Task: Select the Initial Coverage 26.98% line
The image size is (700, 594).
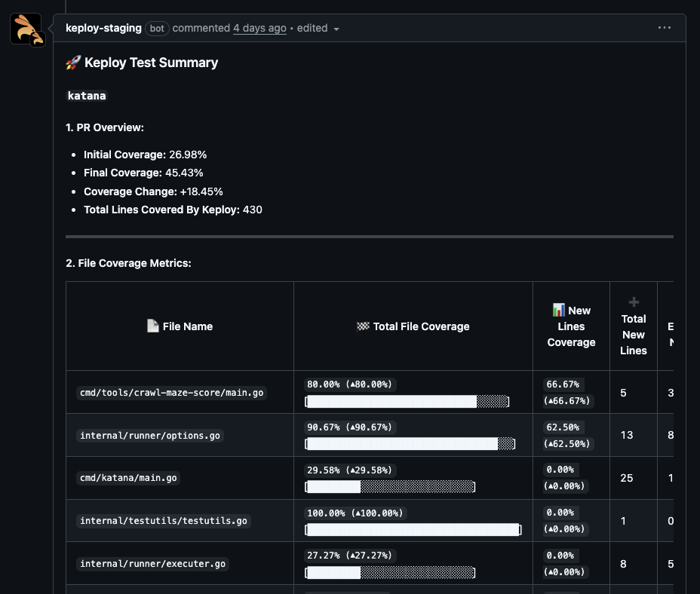Action: coord(145,155)
